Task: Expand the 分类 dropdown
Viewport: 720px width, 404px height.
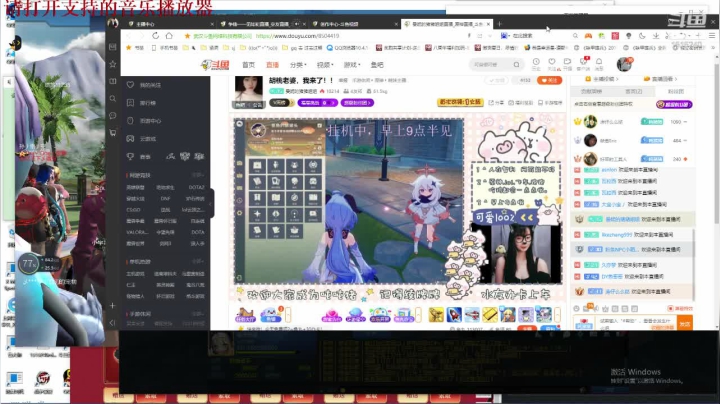Action: tap(298, 65)
